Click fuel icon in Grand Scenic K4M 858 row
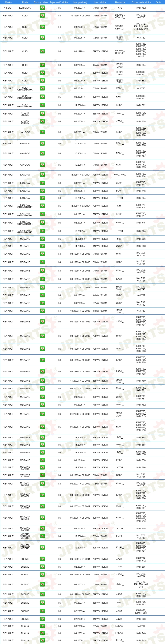 coord(42,121)
